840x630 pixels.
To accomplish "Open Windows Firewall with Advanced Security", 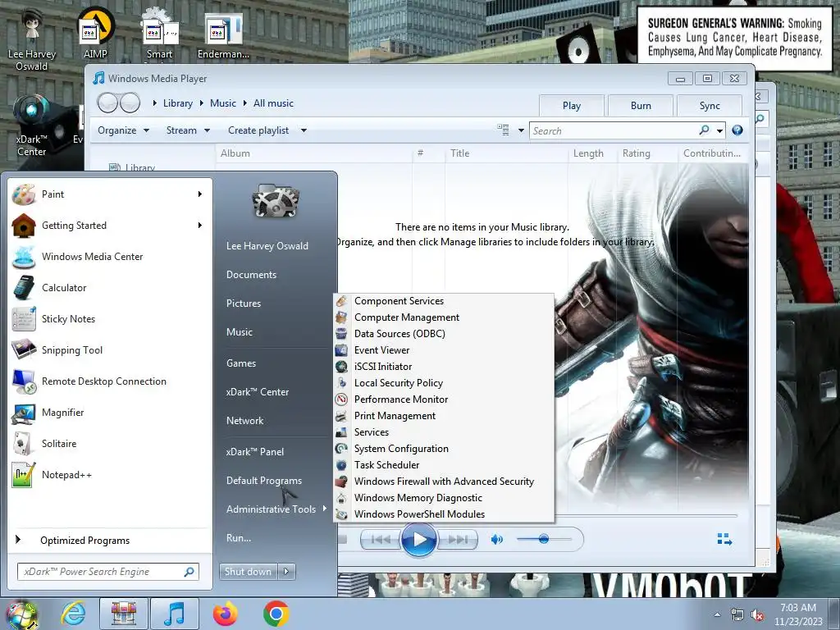I will [x=444, y=482].
